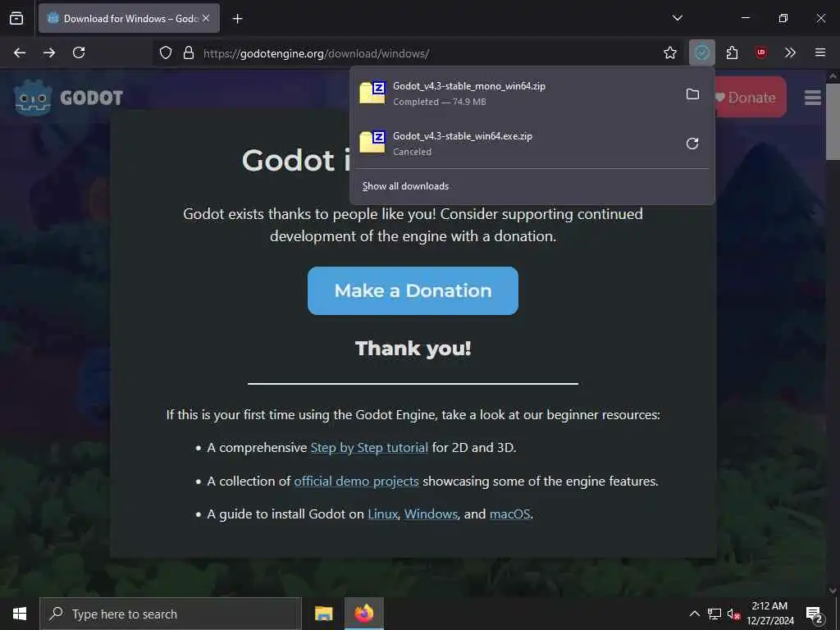Open the notification center
The width and height of the screenshot is (840, 630).
click(x=814, y=614)
